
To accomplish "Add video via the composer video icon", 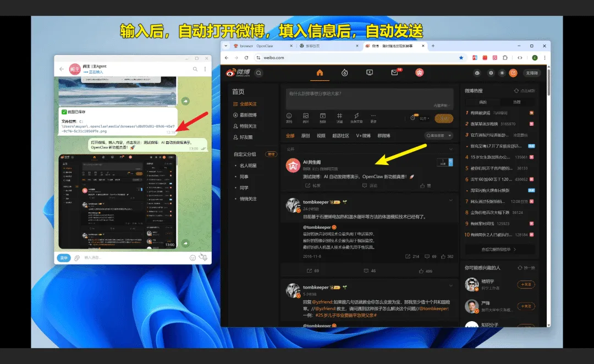I will point(323,116).
